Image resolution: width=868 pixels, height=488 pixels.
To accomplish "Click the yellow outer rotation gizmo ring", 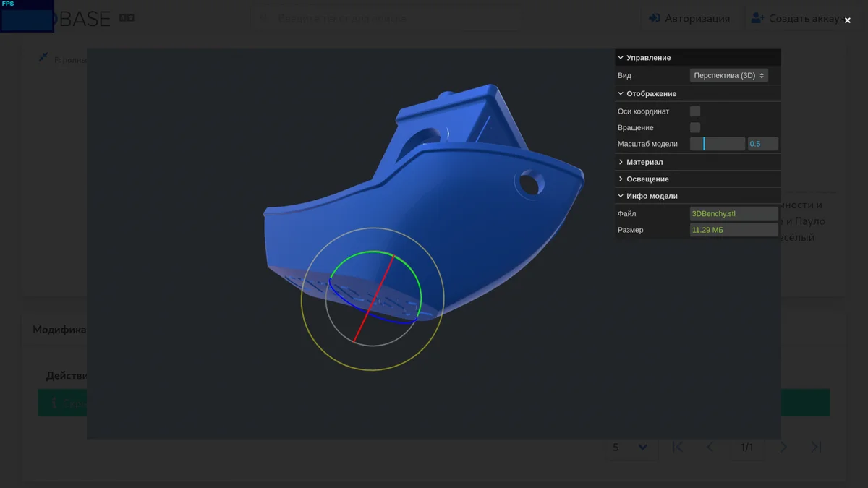I will pyautogui.click(x=372, y=370).
